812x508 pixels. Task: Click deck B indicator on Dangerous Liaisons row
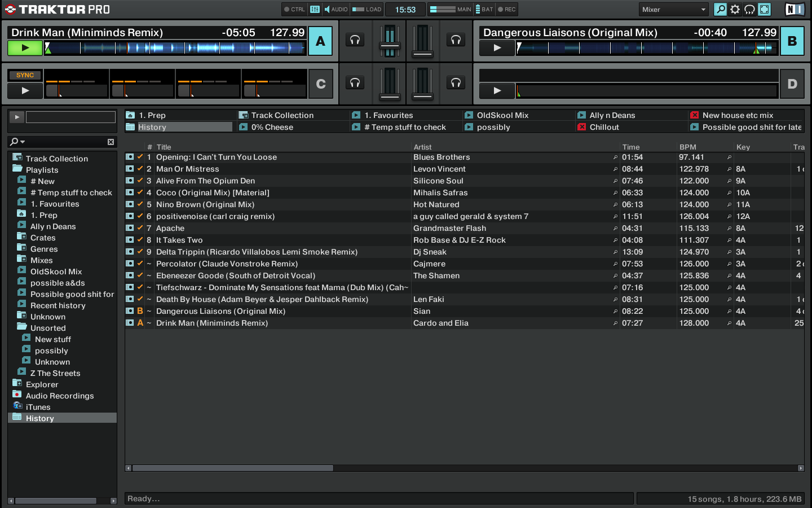[140, 311]
